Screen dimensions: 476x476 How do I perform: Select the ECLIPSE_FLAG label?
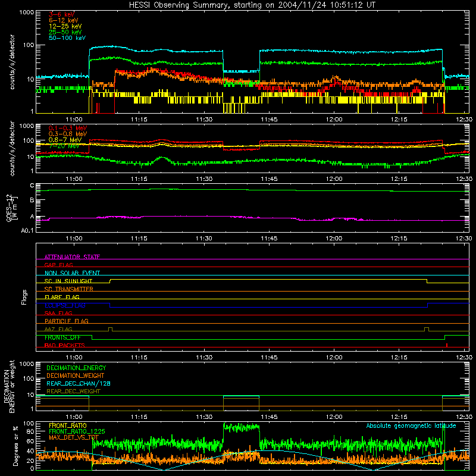[65, 305]
